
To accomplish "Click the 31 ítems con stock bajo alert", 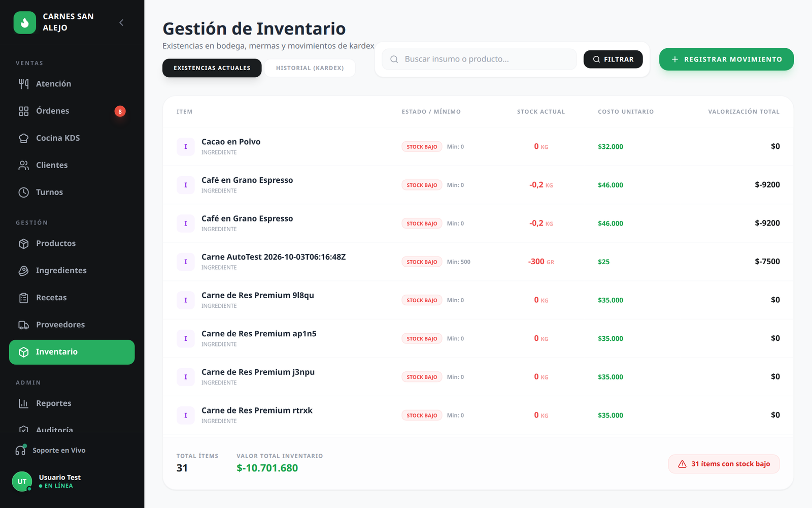I will tap(724, 464).
